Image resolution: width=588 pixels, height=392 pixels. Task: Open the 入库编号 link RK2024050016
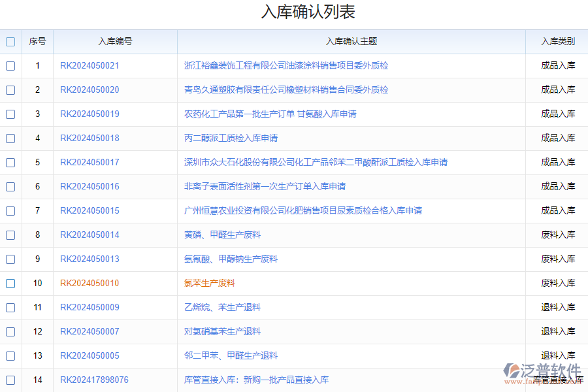tap(90, 186)
